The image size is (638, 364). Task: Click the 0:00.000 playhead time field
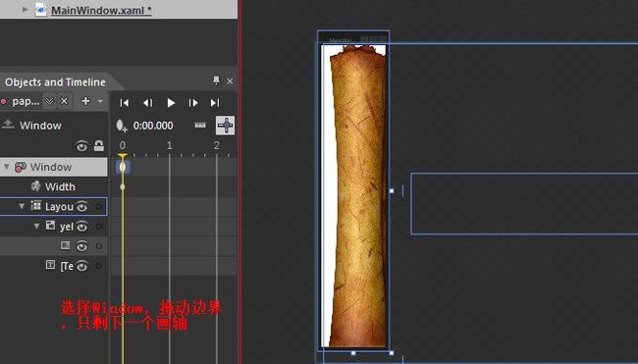pos(153,126)
